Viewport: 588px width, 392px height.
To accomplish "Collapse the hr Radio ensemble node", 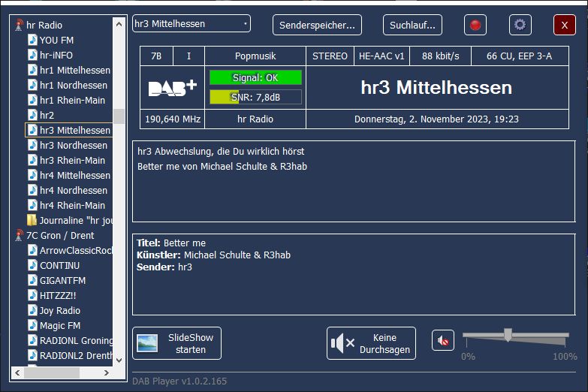I will pos(20,26).
